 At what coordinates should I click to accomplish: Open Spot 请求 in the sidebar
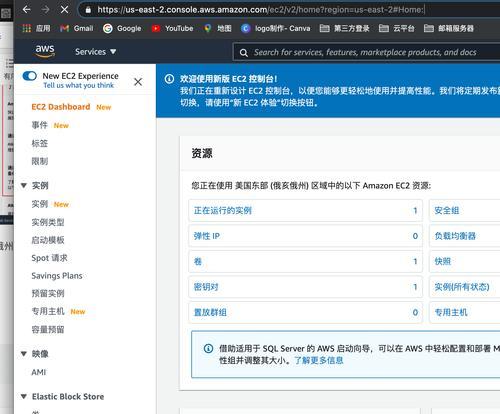tap(49, 258)
